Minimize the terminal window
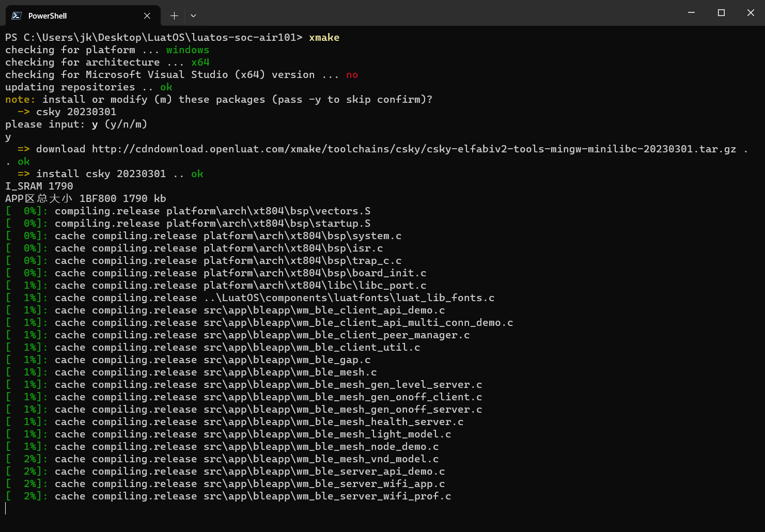This screenshot has width=765, height=532. pos(691,12)
